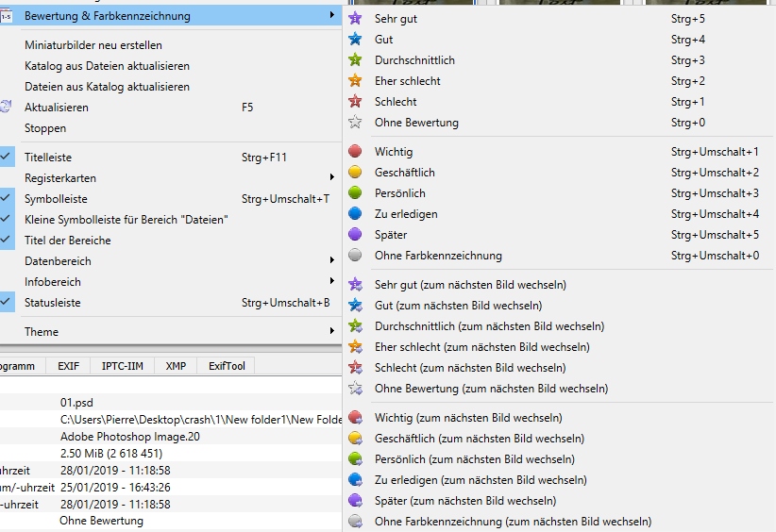776x532 pixels.
Task: Select the blue star Gut rating icon
Action: coord(355,40)
